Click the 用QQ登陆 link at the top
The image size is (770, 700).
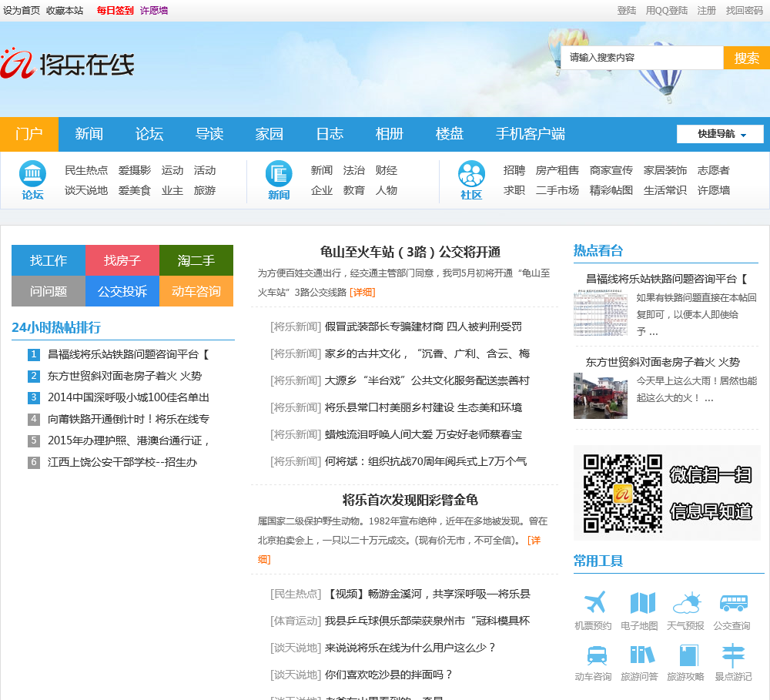(667, 11)
